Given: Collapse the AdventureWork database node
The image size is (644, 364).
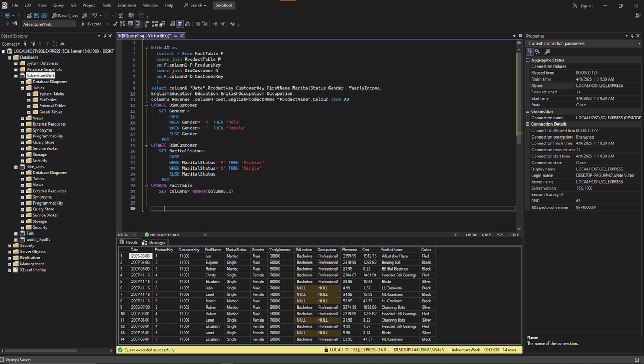Looking at the screenshot, I should 16,76.
